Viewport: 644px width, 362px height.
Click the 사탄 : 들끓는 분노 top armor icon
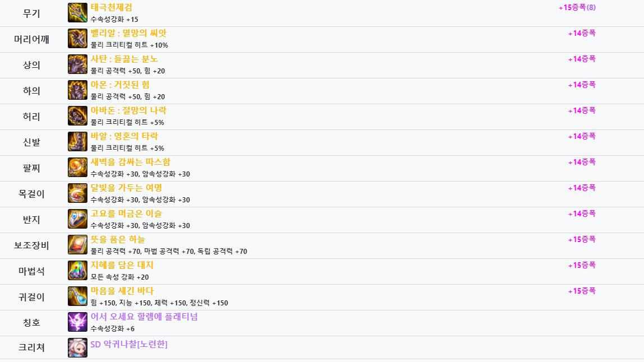click(77, 64)
